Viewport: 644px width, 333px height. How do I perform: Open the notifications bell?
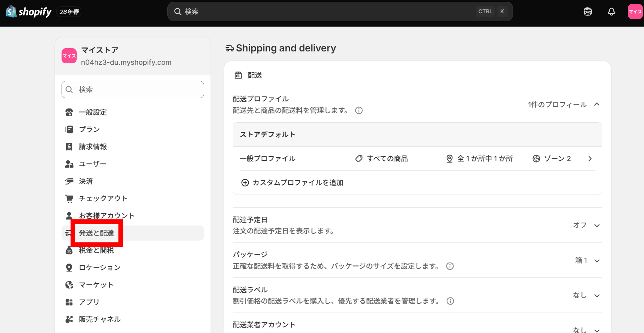611,12
